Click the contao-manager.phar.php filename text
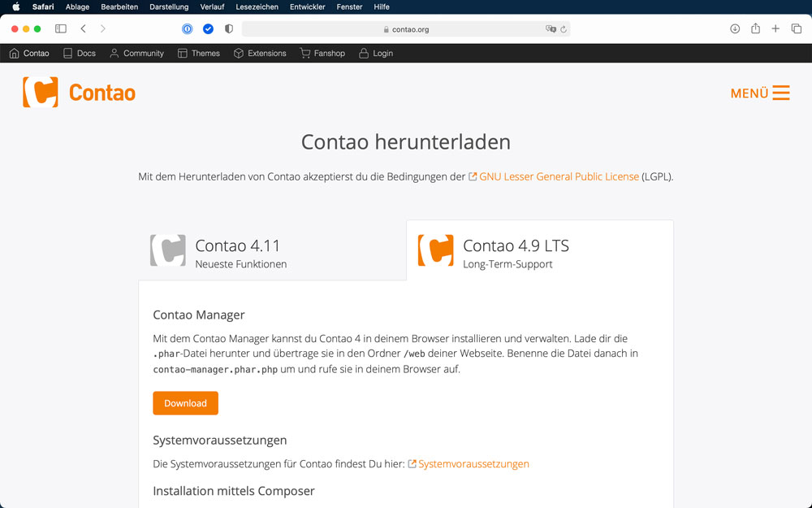The height and width of the screenshot is (508, 812). point(215,370)
